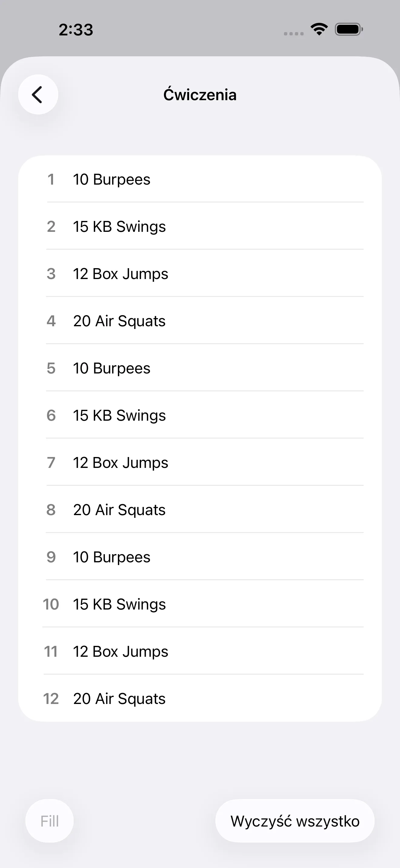Open row 8, 20 Air Squats

[200, 509]
